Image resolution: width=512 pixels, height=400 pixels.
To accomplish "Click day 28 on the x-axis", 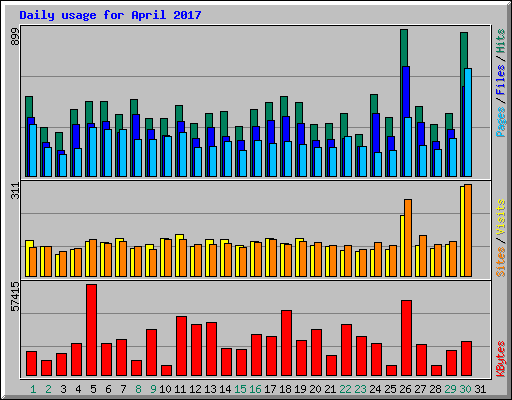I will pos(435,389).
